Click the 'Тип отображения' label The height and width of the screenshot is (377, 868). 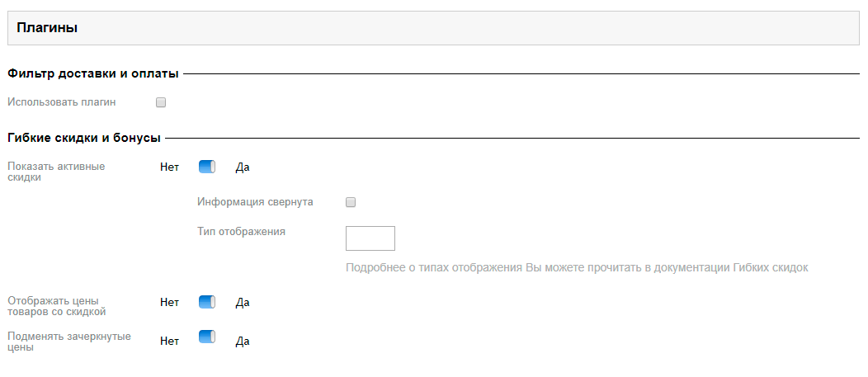tap(242, 232)
